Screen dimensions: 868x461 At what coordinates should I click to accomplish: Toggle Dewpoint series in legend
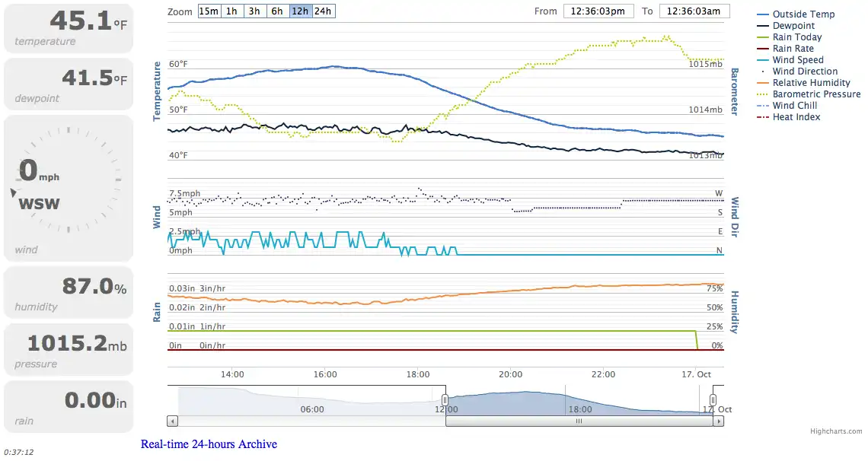point(786,25)
